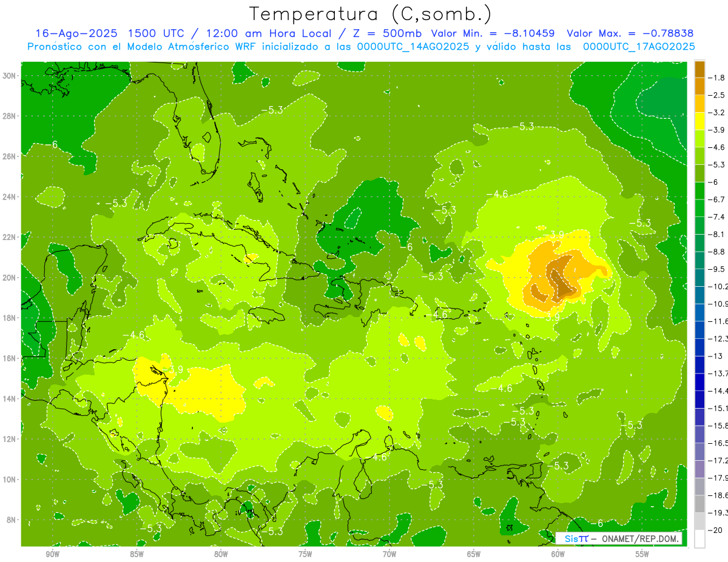Click the 90W longitude axis label
Viewport: 728px width, 562px height.
[52, 554]
